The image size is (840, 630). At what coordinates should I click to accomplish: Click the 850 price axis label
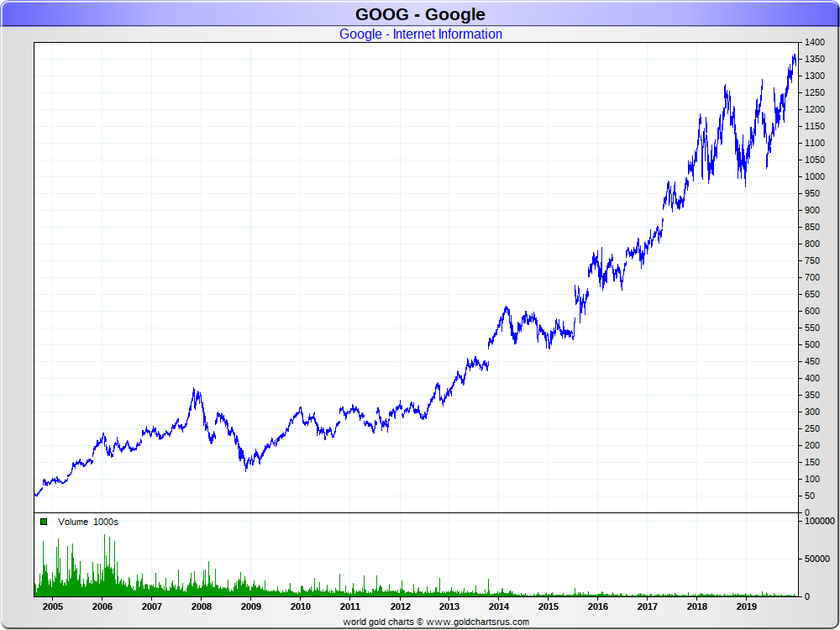[x=812, y=227]
